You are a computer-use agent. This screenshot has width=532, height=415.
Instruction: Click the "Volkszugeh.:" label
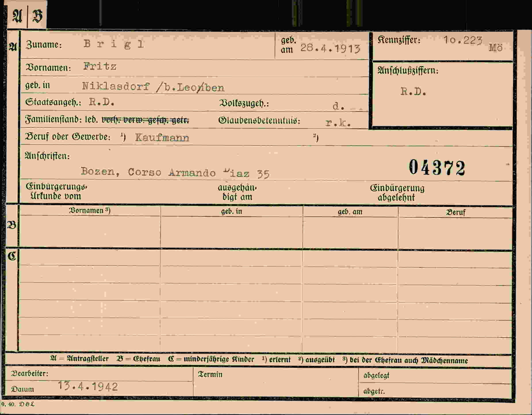click(x=244, y=104)
